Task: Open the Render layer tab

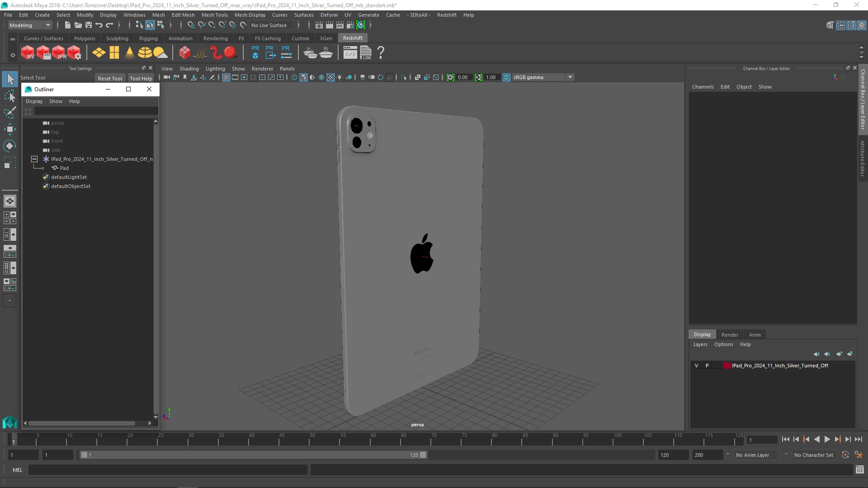Action: 730,335
